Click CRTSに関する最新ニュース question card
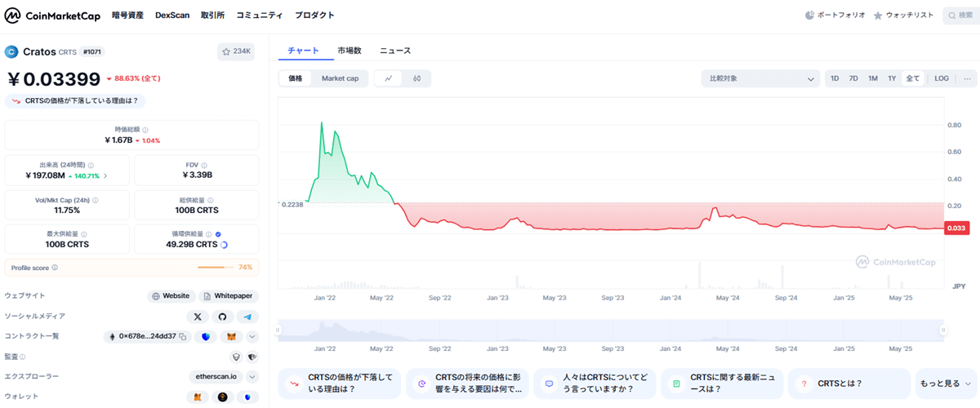Image resolution: width=980 pixels, height=408 pixels. coord(724,384)
